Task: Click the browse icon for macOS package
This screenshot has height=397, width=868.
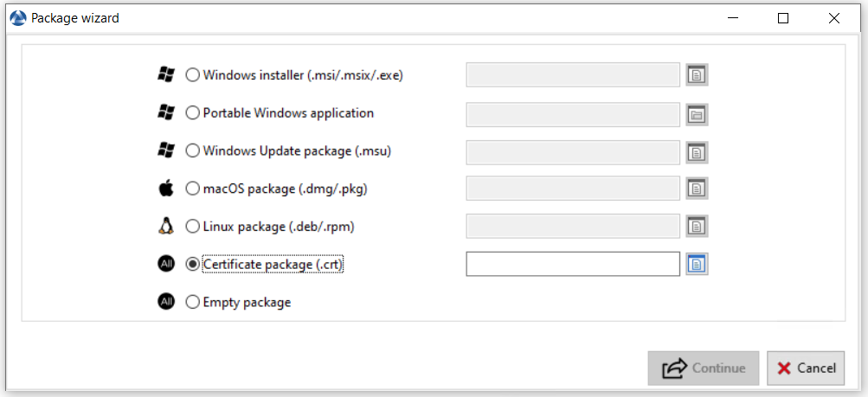Action: (x=697, y=189)
